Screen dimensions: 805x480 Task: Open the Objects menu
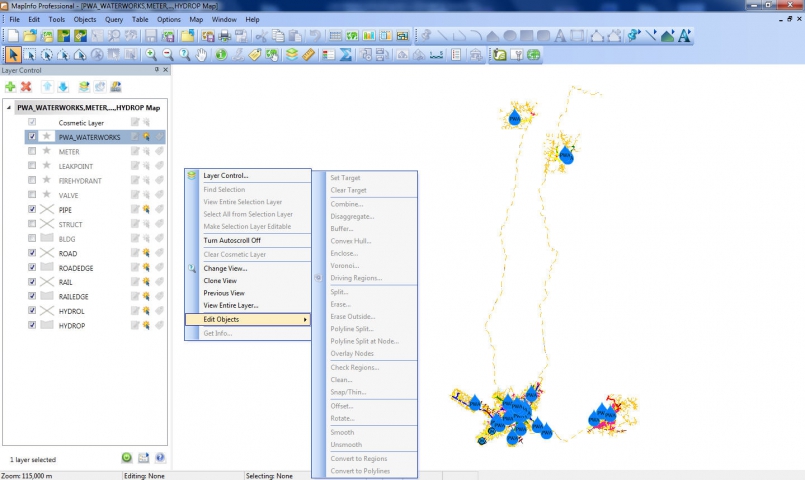click(85, 20)
